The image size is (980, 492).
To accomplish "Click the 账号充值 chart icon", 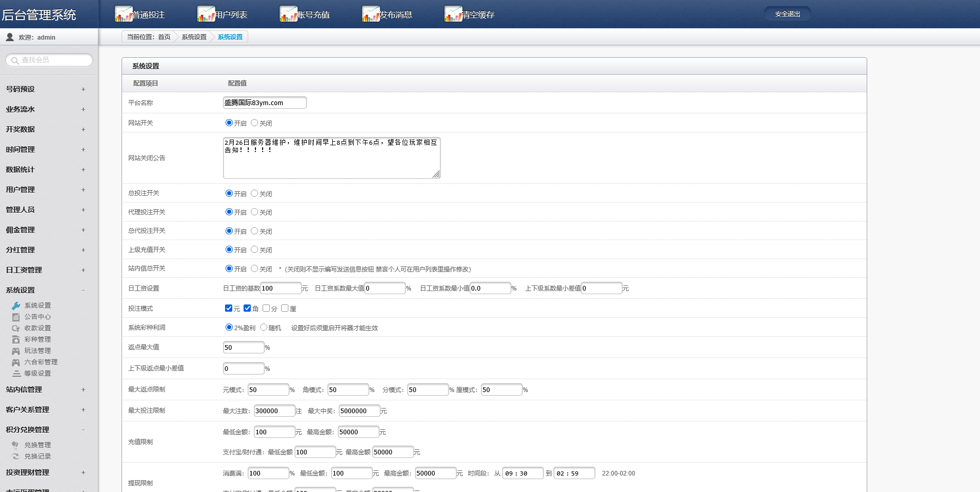I will pyautogui.click(x=288, y=14).
